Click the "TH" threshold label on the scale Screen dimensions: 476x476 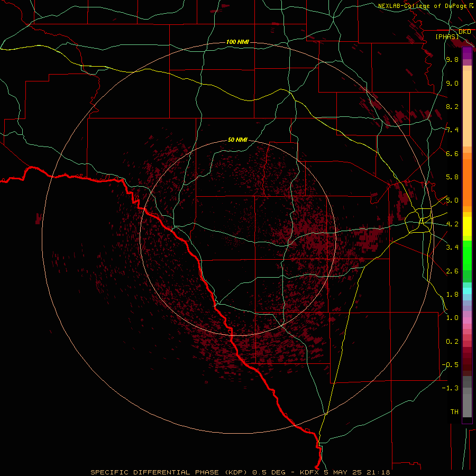[454, 412]
